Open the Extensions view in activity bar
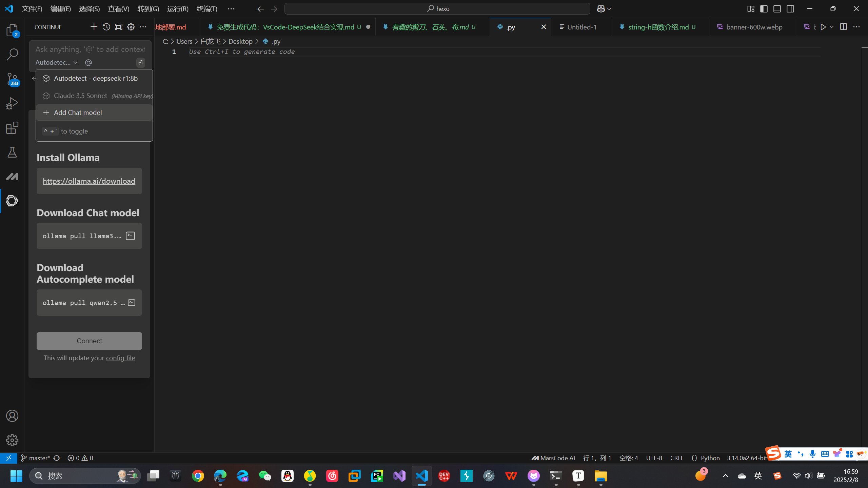Image resolution: width=868 pixels, height=488 pixels. point(12,128)
